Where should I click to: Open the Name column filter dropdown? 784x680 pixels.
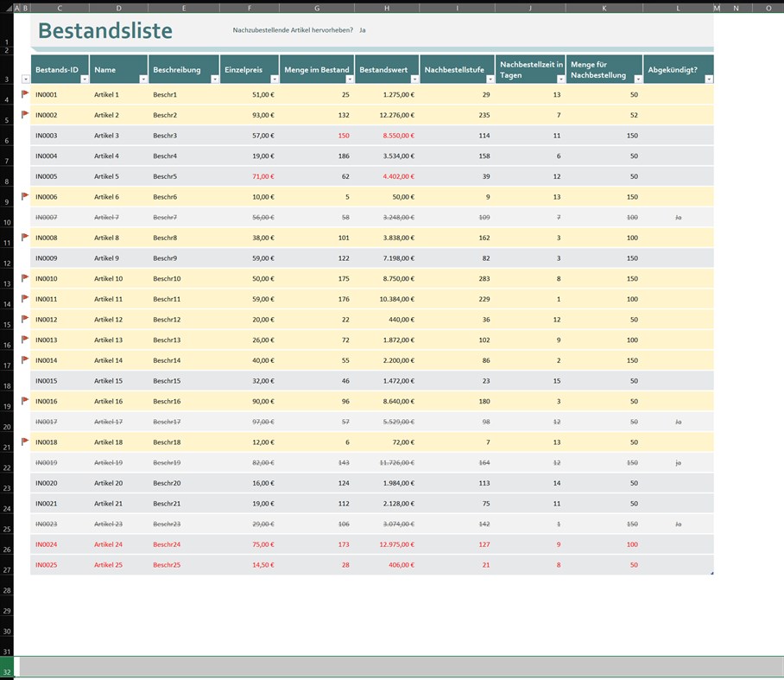pos(143,79)
